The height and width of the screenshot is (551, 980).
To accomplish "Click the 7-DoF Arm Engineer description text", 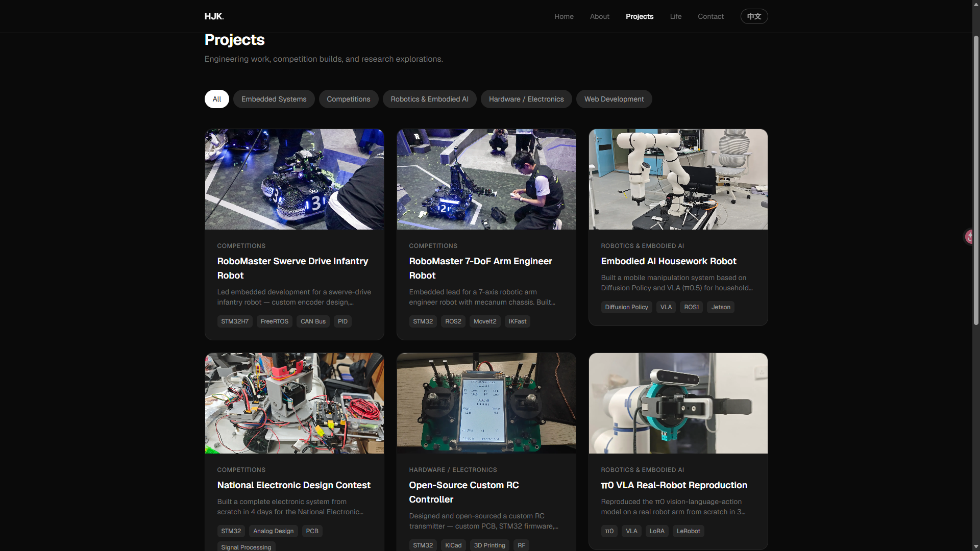I will coord(482,297).
